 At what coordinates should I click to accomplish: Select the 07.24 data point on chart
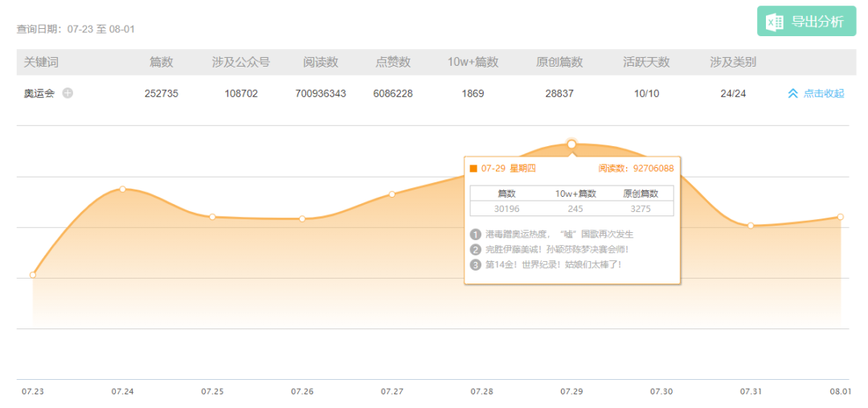tap(122, 189)
